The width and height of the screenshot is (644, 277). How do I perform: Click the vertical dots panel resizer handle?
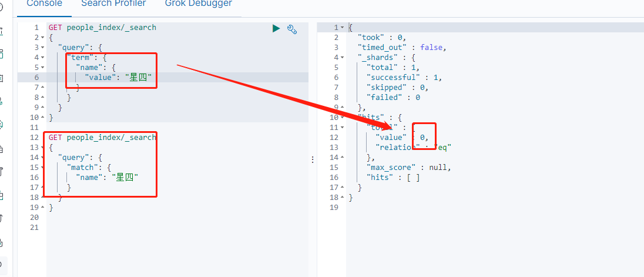pyautogui.click(x=313, y=159)
